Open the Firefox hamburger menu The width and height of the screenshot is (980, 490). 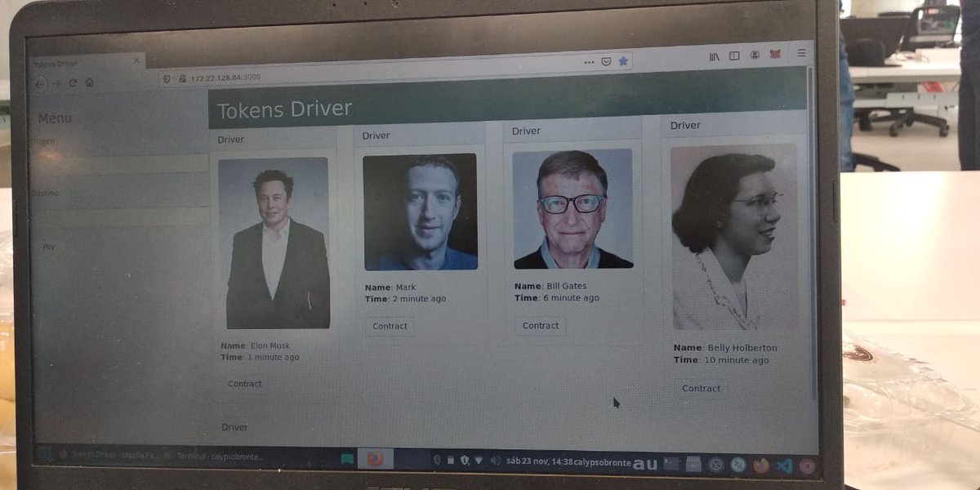[x=801, y=53]
